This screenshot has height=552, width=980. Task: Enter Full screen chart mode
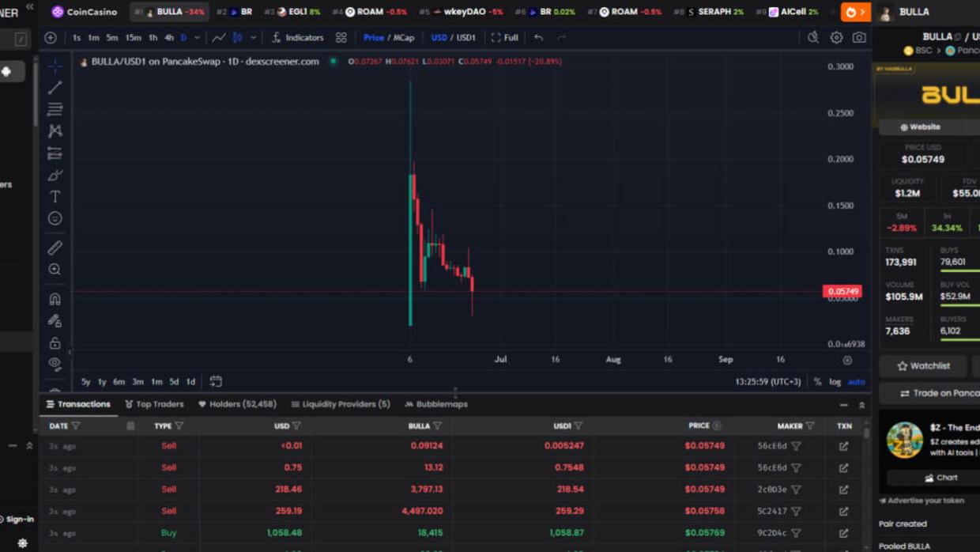tap(505, 37)
